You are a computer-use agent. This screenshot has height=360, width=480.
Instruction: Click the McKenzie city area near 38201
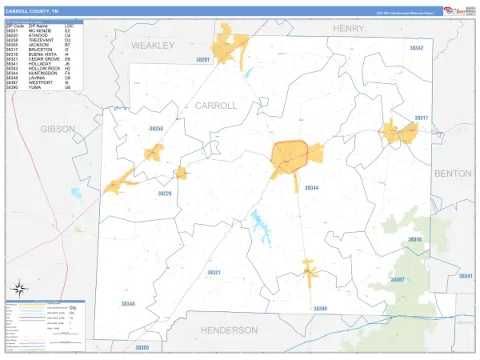coord(230,44)
